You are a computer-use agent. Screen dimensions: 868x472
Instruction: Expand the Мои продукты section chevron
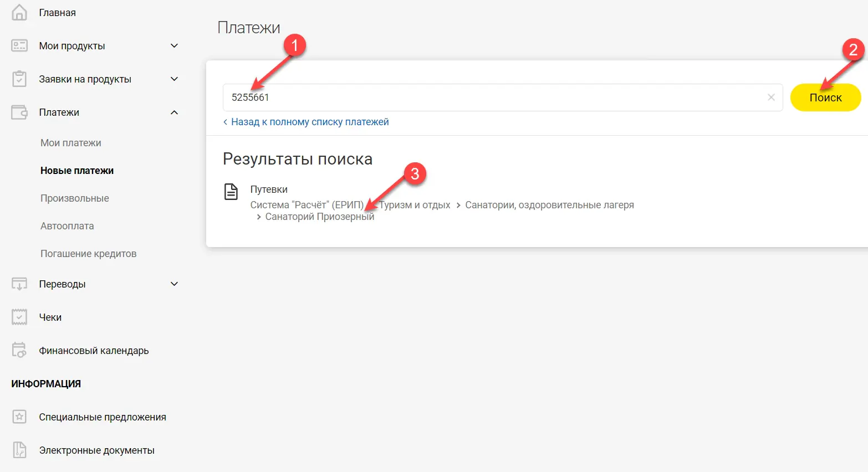coord(174,46)
